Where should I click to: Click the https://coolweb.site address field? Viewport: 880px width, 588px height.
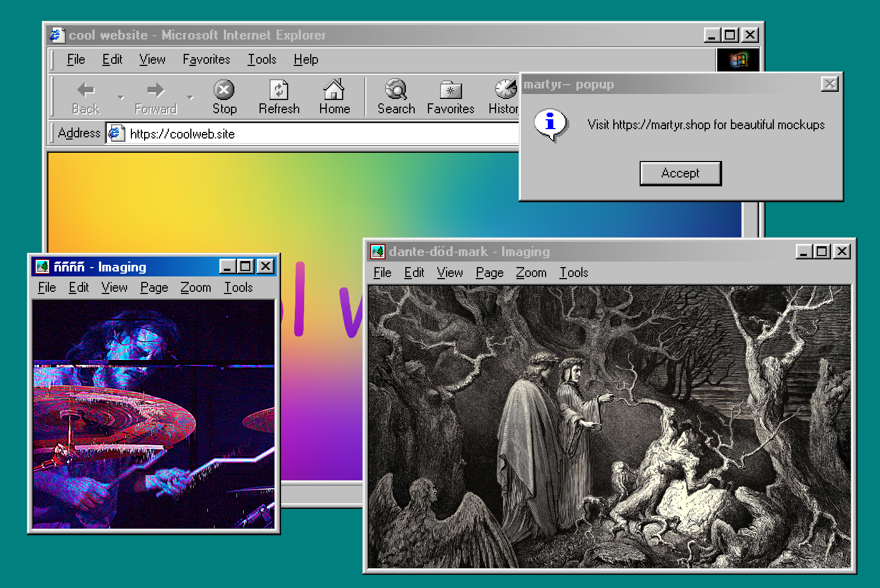tap(313, 134)
